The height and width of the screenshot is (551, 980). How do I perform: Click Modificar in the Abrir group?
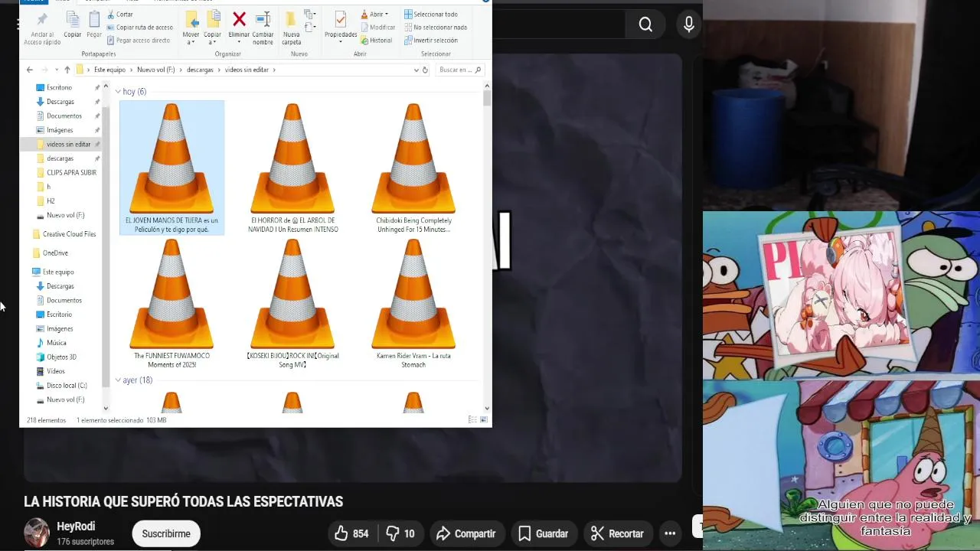coord(377,28)
